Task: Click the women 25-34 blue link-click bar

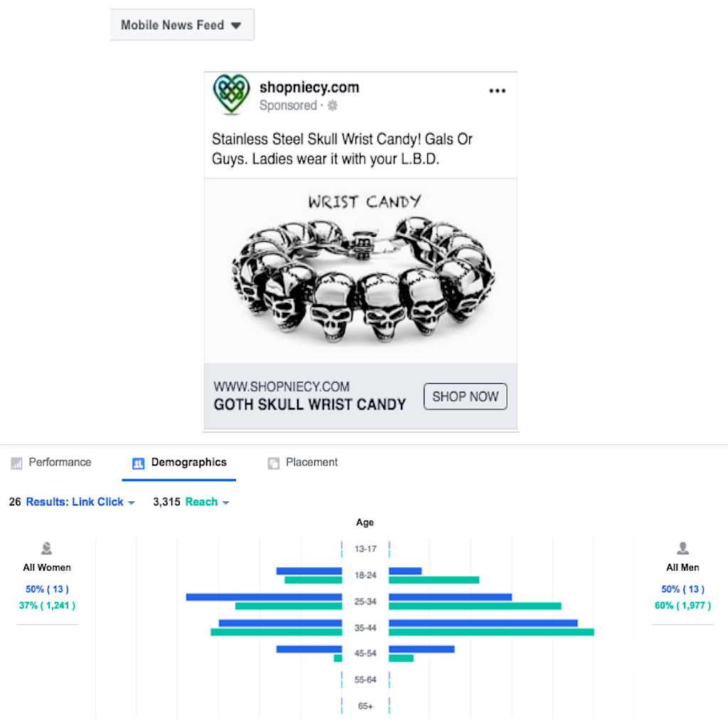Action: coord(264,597)
